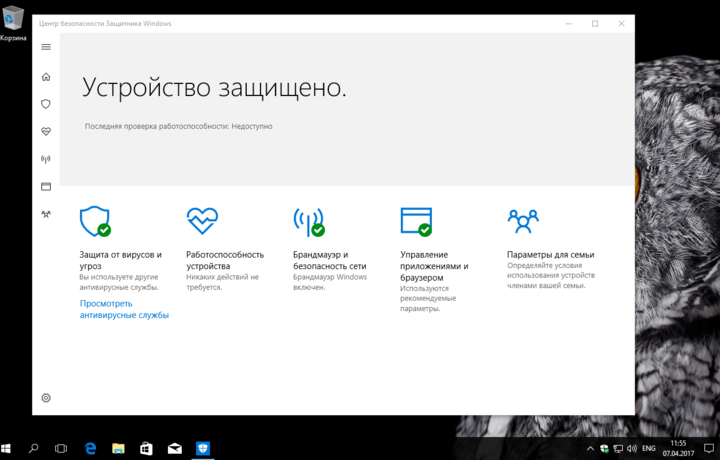Click 'Никаких действий не требуется.' text
The width and height of the screenshot is (720, 460).
pos(223,282)
